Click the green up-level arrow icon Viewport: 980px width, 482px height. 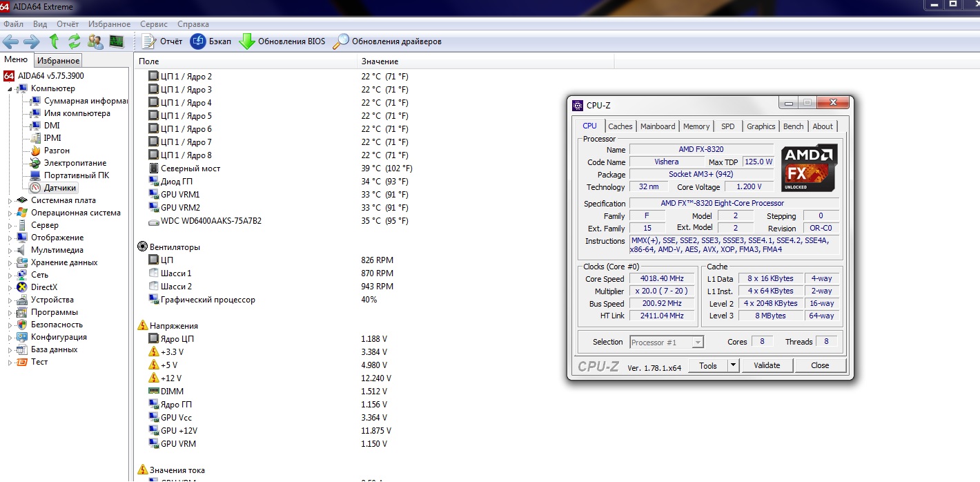point(54,41)
